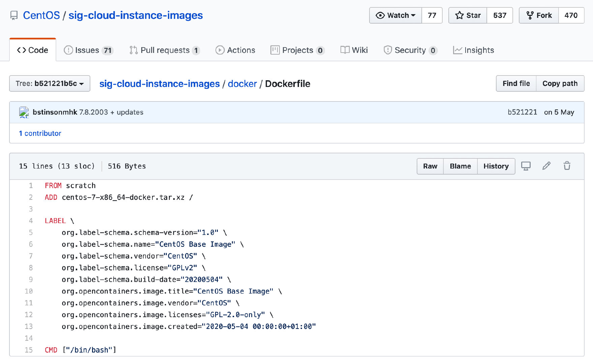Click the CMD keyword on line 15
Screen dimensions: 593x364
(51, 350)
